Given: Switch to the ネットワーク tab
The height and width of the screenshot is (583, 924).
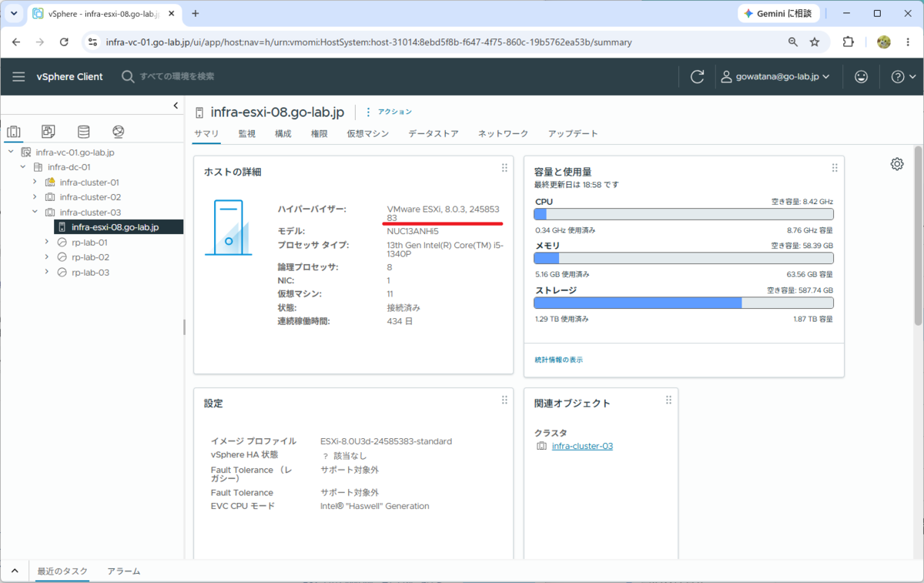Looking at the screenshot, I should point(503,134).
